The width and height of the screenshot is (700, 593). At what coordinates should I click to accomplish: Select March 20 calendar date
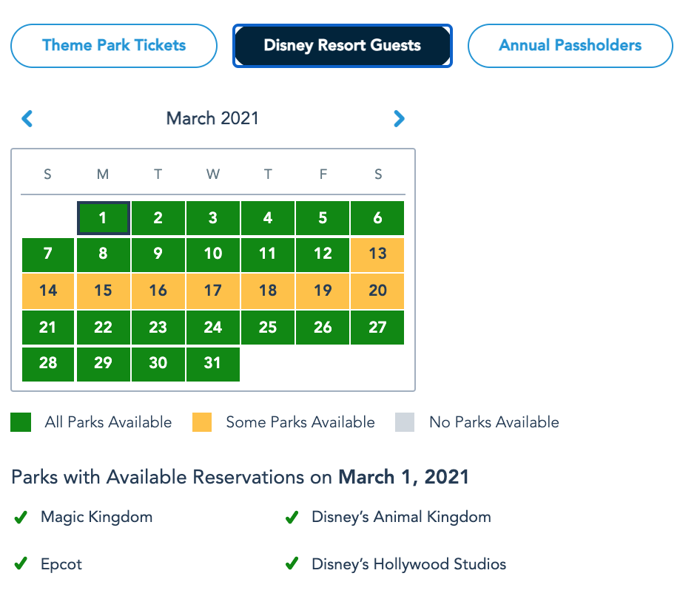click(x=378, y=291)
